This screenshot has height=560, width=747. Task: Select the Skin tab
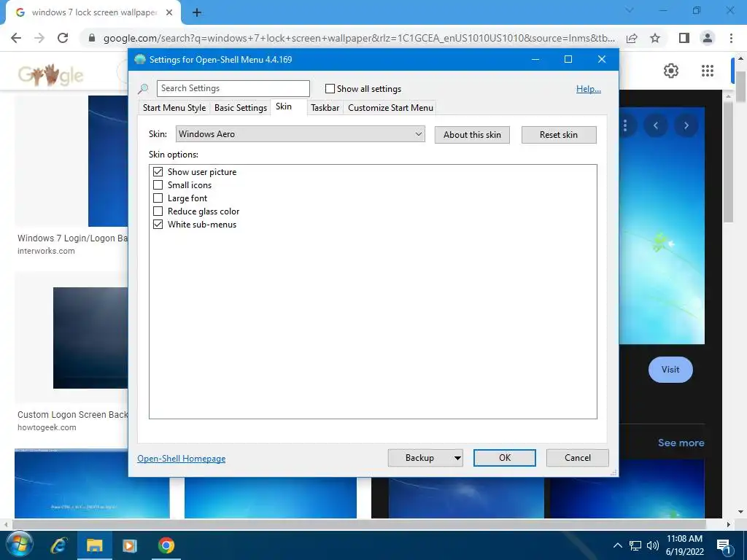tap(284, 106)
